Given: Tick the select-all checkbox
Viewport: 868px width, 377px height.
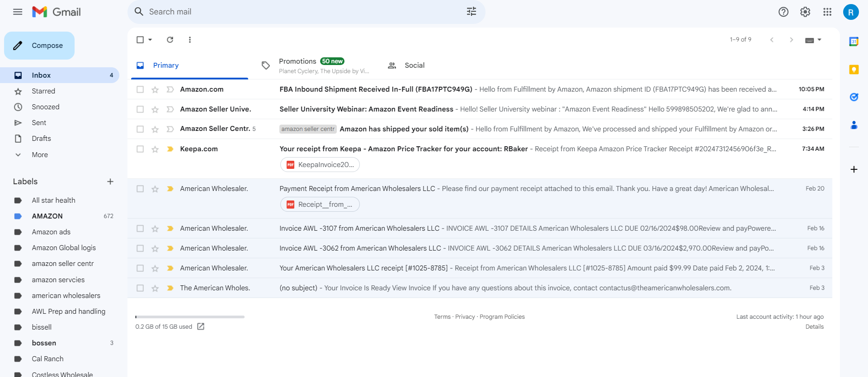Looking at the screenshot, I should (140, 40).
